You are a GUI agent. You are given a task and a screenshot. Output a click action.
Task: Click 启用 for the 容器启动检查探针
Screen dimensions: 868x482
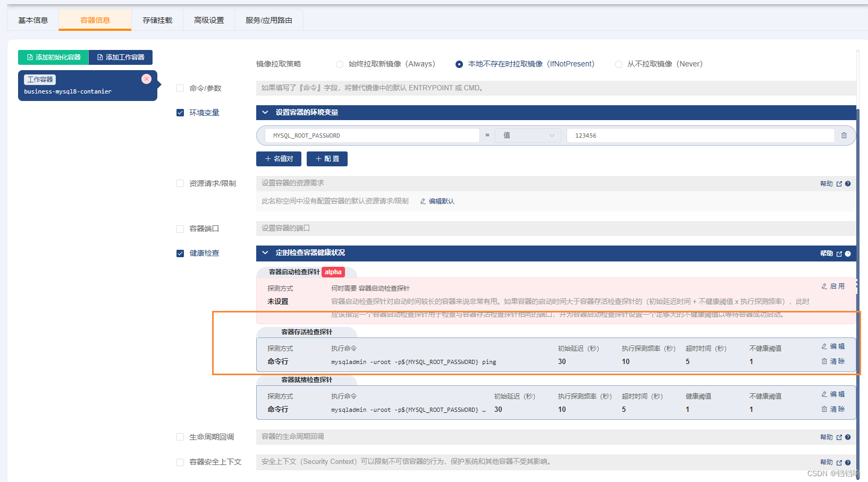point(833,286)
